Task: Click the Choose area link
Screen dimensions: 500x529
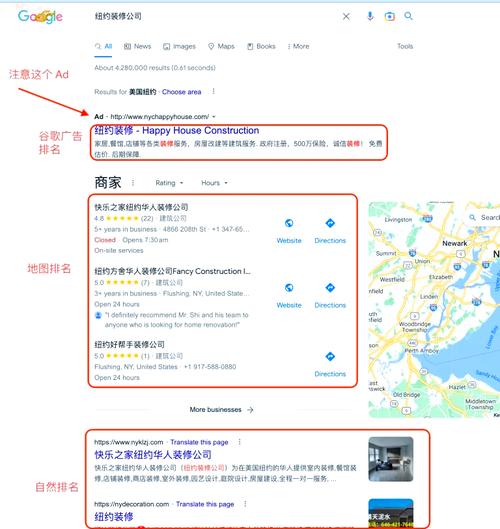Action: point(182,92)
